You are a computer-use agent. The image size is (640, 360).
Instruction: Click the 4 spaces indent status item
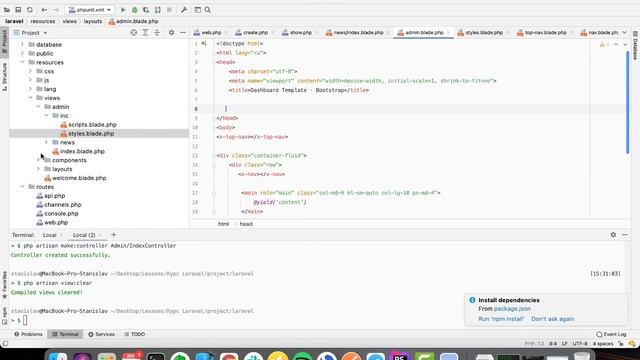tap(603, 344)
